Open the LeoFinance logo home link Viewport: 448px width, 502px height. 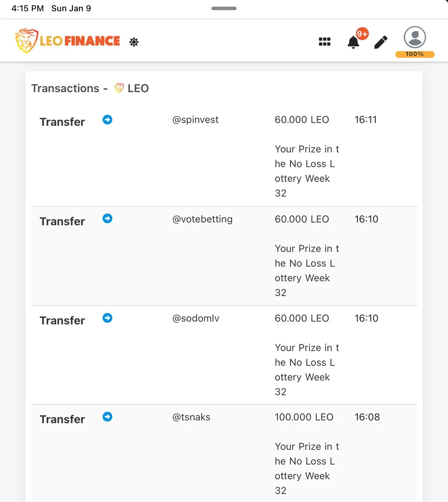point(67,40)
